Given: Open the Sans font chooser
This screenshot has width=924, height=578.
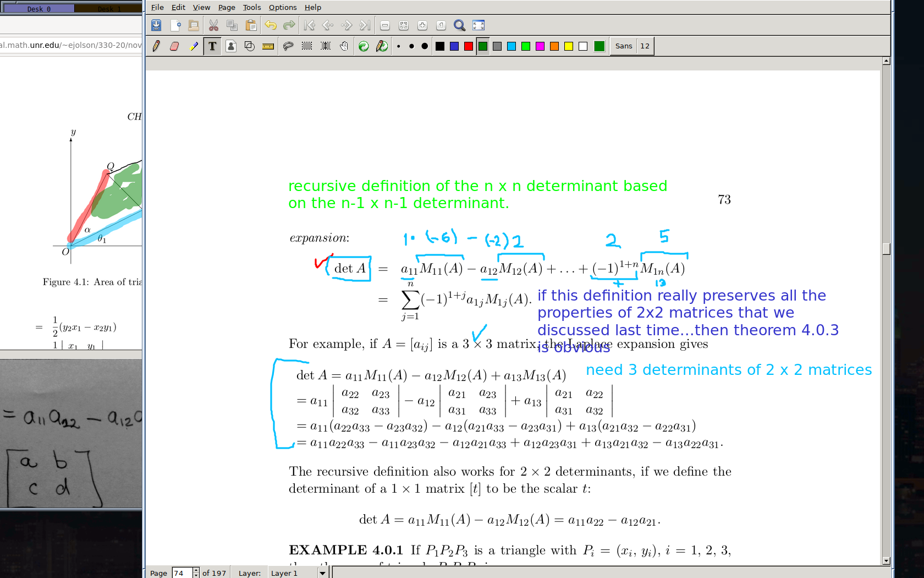Looking at the screenshot, I should click(623, 46).
